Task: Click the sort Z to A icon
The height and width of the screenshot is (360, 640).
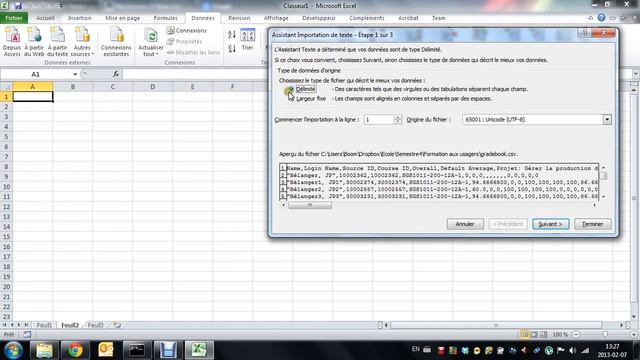Action: 232,49
